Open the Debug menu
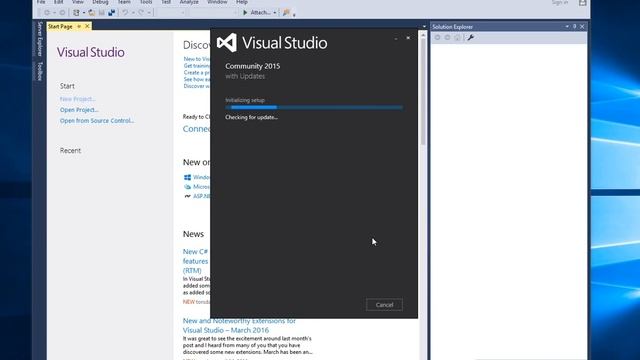Viewport: 640px width, 360px height. tap(100, 2)
